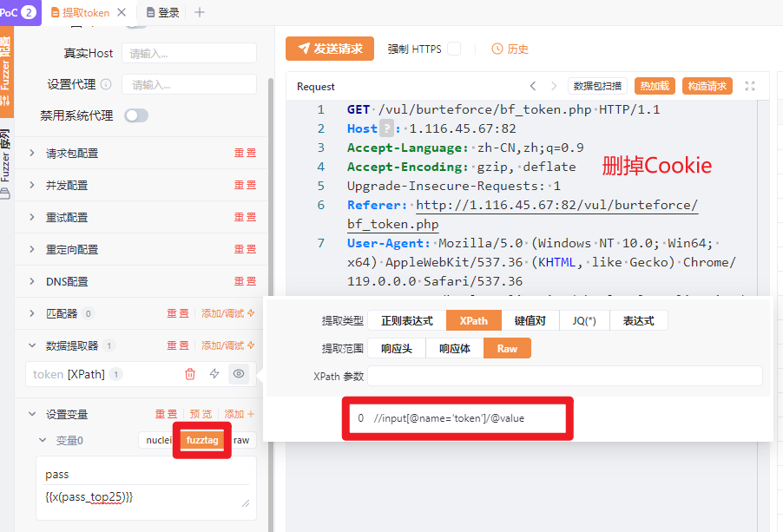783x532 pixels.
Task: Enable the 强制 HTTPS checkbox
Action: [x=454, y=49]
